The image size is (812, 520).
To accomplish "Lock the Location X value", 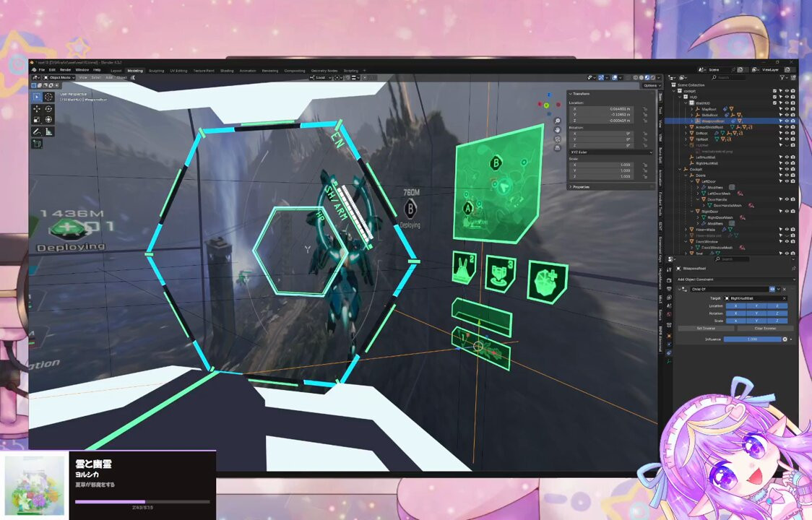I will click(x=645, y=109).
